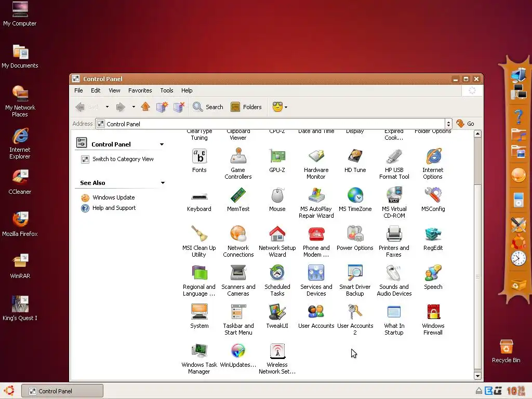Open the Views button dropdown arrow
This screenshot has width=532, height=399.
click(x=286, y=107)
